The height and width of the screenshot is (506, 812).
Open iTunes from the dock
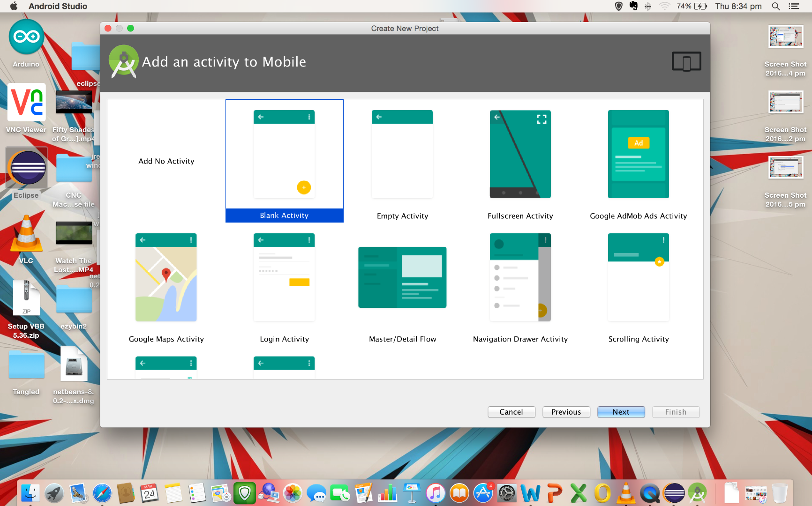pos(436,493)
